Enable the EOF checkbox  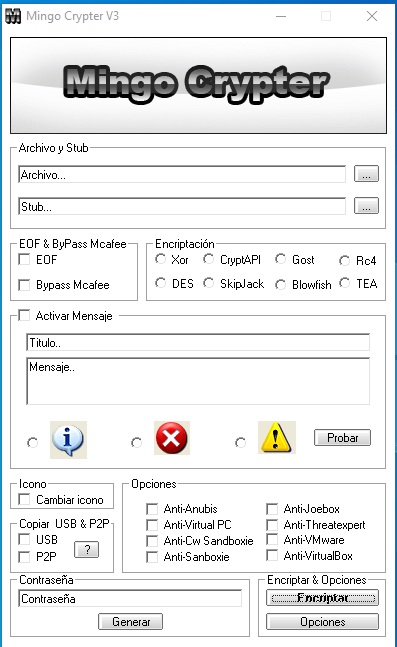coord(24,260)
